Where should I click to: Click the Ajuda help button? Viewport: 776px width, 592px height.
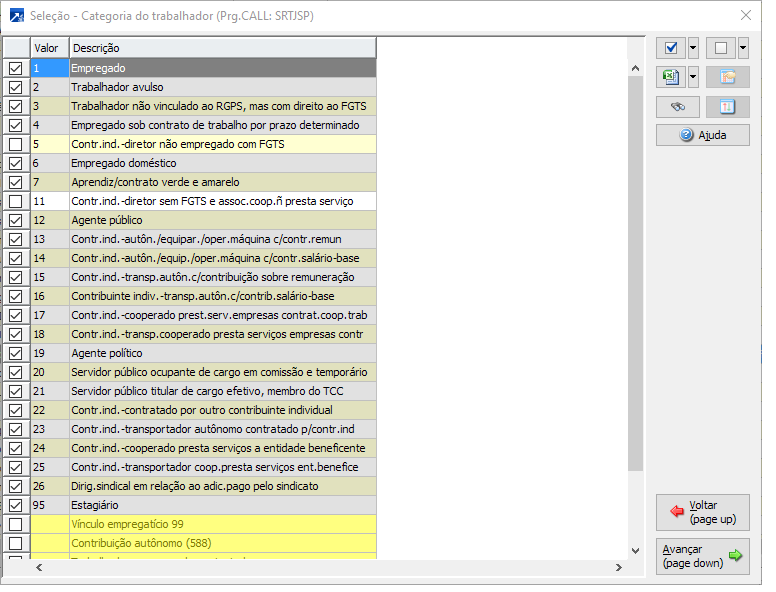(702, 135)
